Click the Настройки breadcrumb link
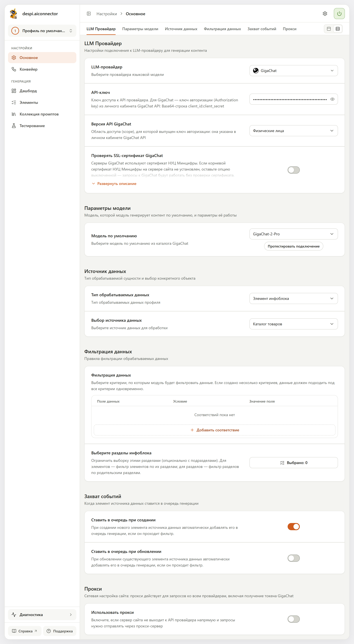This screenshot has height=644, width=354. [x=107, y=14]
